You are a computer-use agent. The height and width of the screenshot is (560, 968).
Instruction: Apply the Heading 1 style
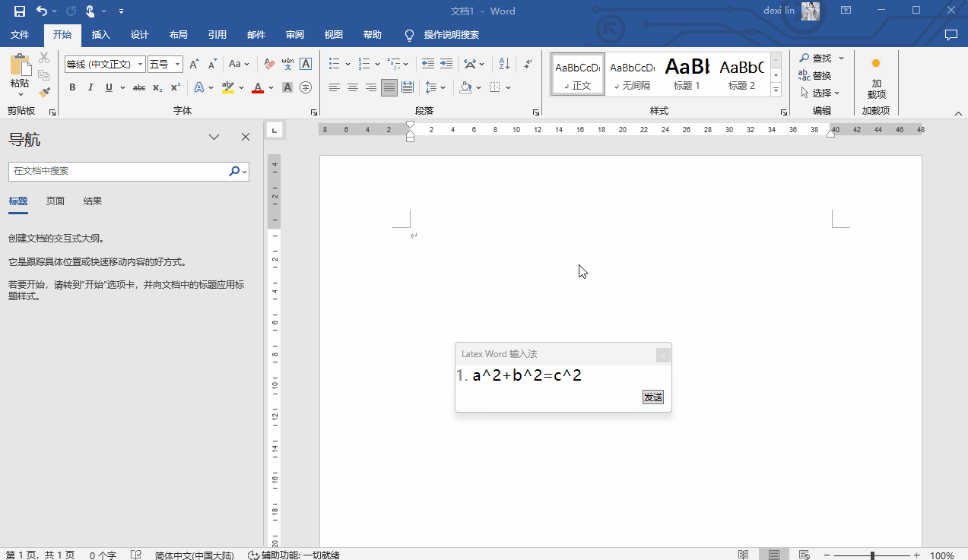[x=687, y=74]
